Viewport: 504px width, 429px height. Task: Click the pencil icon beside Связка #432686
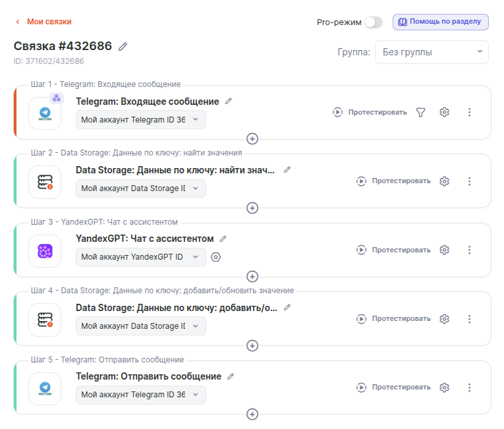[123, 46]
